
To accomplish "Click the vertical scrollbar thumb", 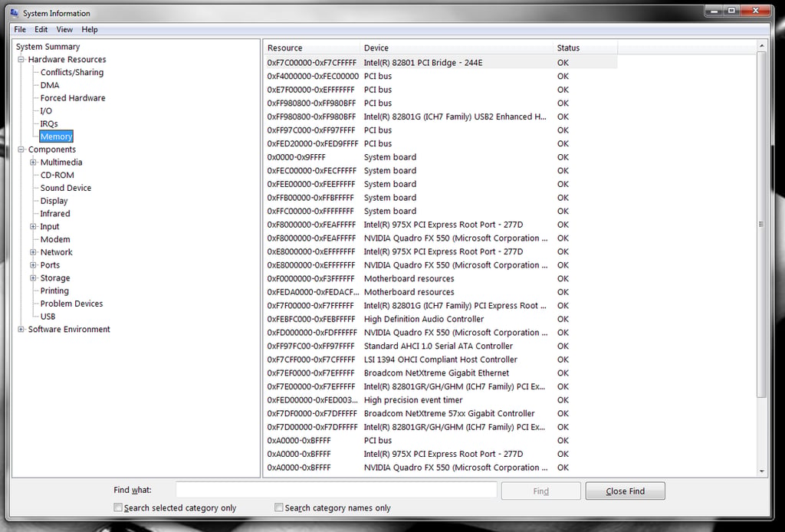I will tap(762, 224).
